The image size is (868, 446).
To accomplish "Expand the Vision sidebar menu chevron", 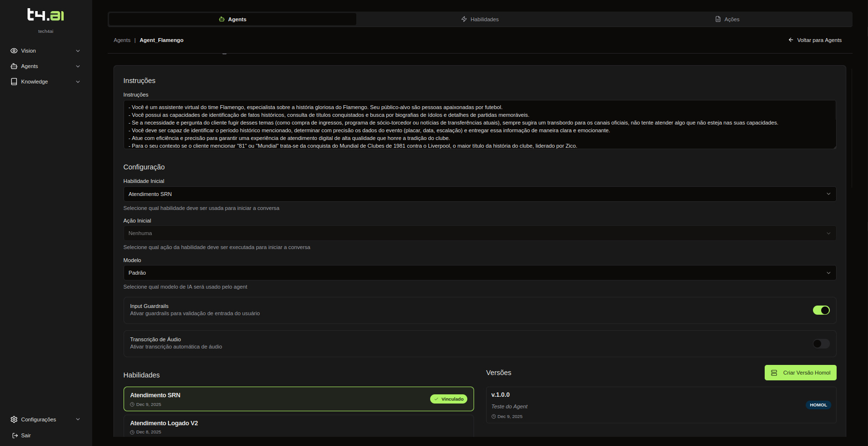I will 78,51.
